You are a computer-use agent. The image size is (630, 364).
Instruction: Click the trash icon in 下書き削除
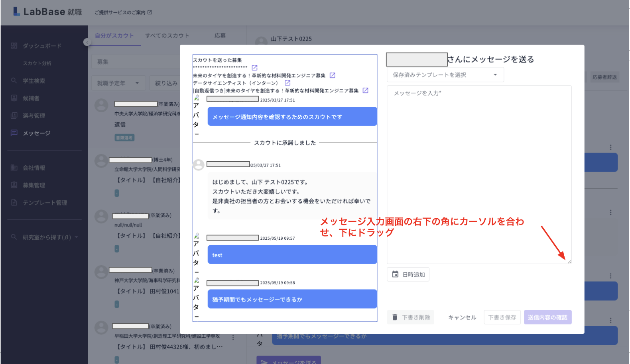click(395, 317)
